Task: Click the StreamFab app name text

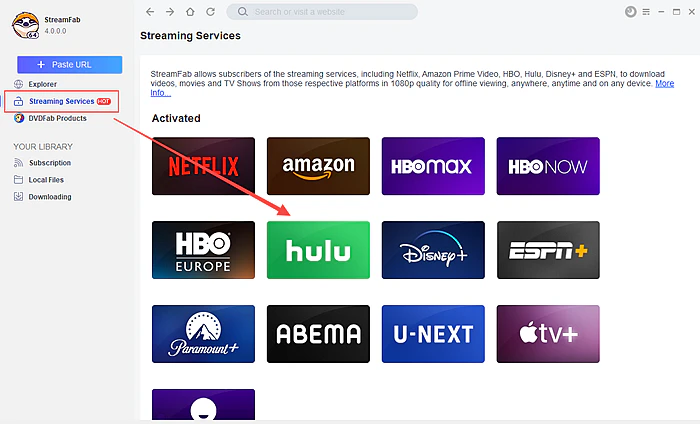Action: (x=62, y=20)
